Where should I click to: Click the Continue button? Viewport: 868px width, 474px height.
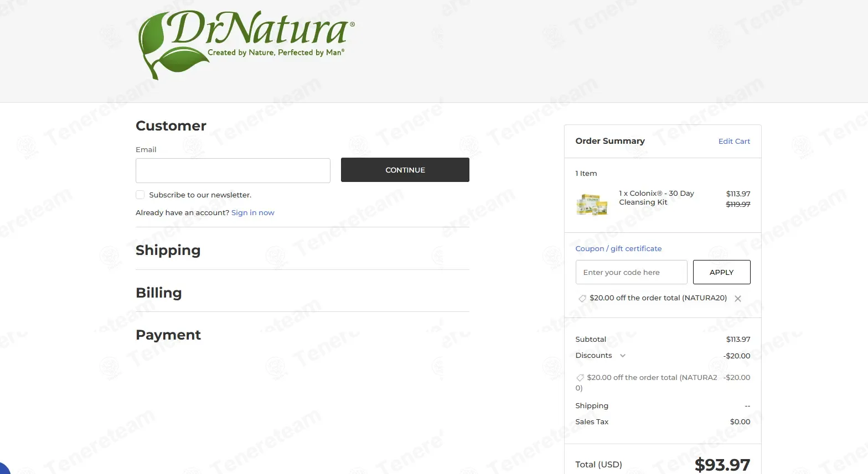[x=405, y=170]
